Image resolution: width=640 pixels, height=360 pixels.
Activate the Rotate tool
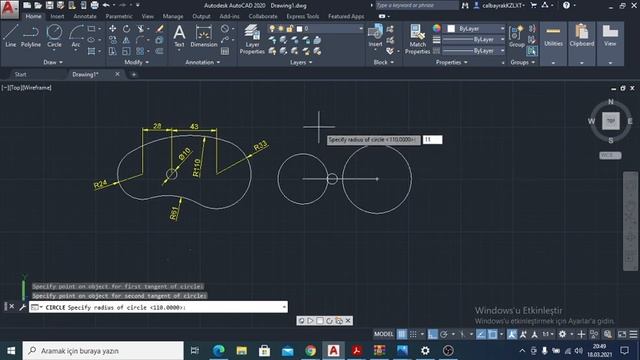[127, 29]
